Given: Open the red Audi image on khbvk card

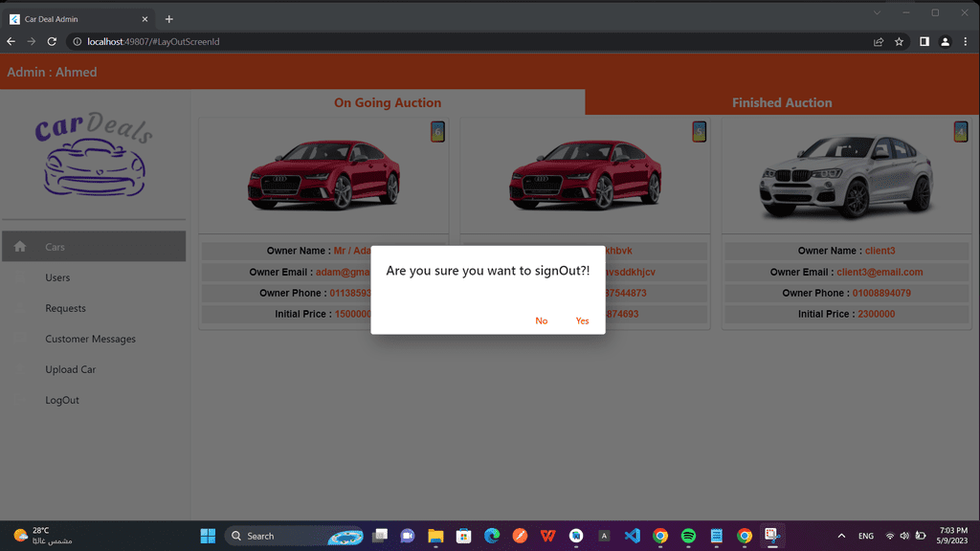Looking at the screenshot, I should tap(585, 174).
